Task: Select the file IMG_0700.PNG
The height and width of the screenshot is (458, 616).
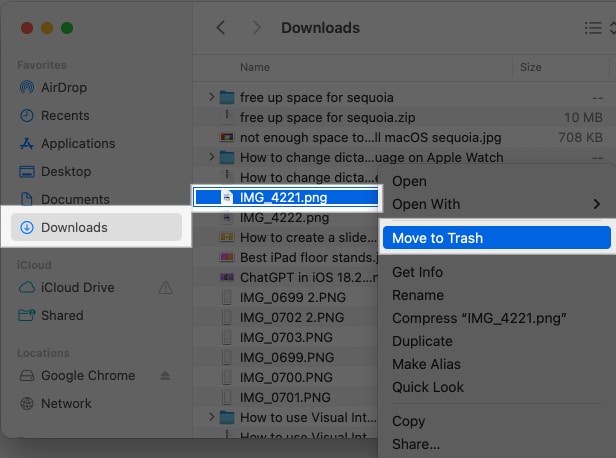Action: pyautogui.click(x=286, y=377)
